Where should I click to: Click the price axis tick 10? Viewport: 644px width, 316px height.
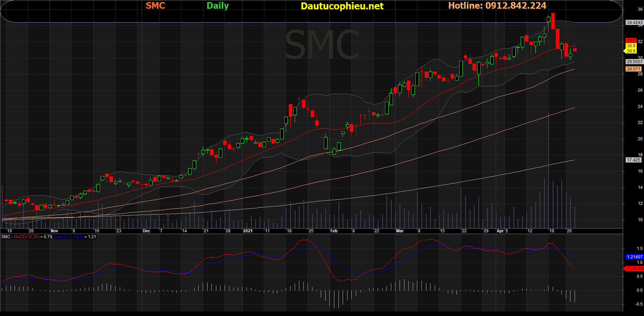(x=640, y=220)
